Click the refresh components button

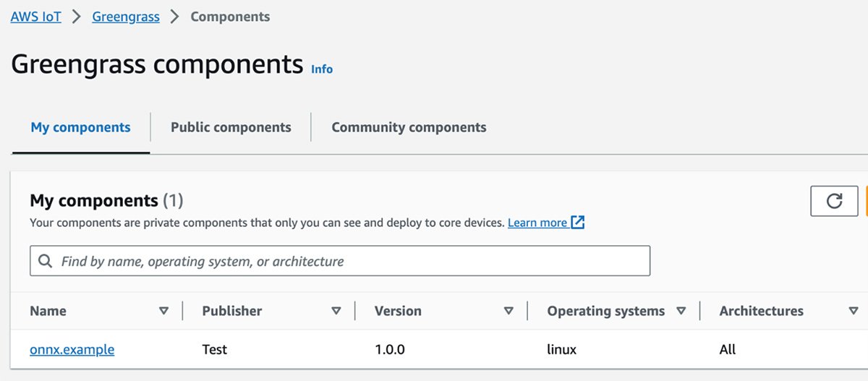pos(834,201)
